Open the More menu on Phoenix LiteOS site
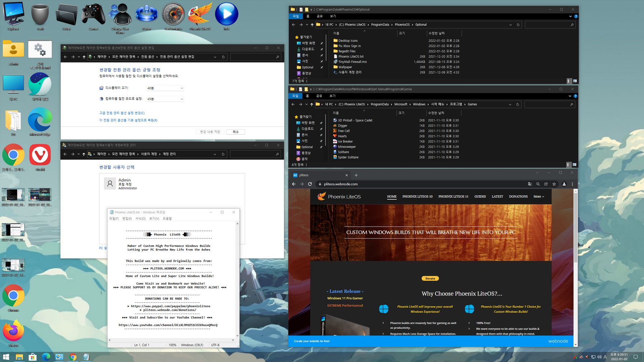Screen dimensions: 644x362 539,196
